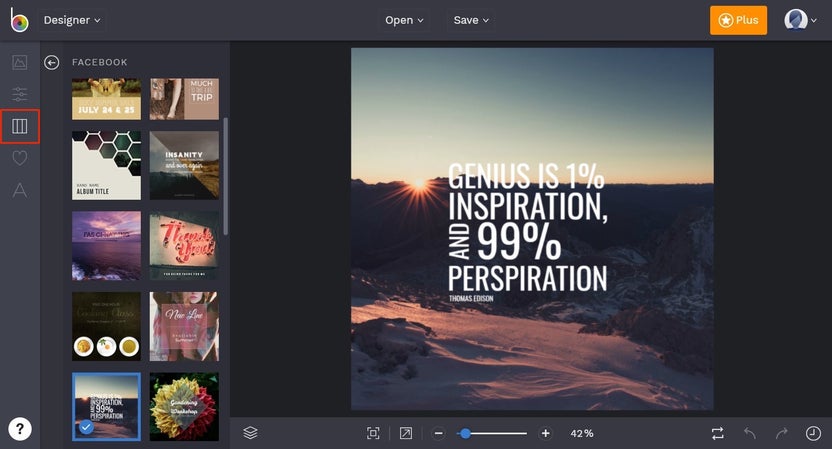Open the Designer mode dropdown
The image size is (832, 449).
pos(72,20)
